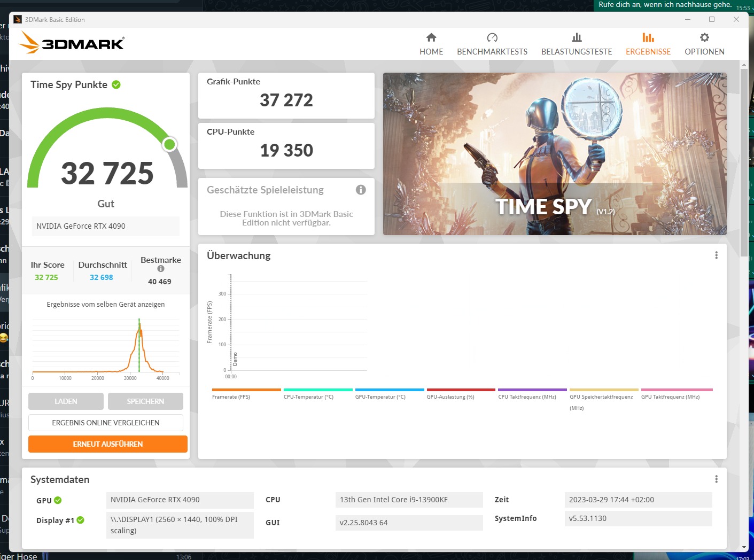
Task: Click green check next to Display #1
Action: pyautogui.click(x=80, y=520)
